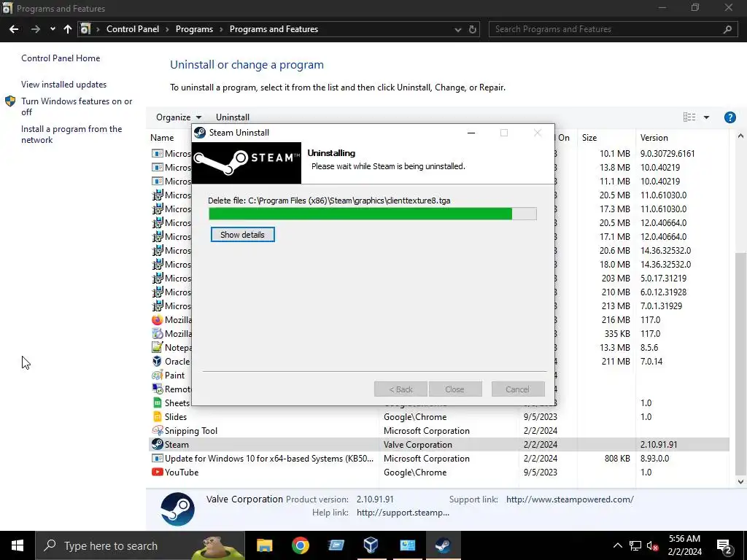Select the Steam row icon in the list
Screen dimensions: 747x560
[x=158, y=444]
